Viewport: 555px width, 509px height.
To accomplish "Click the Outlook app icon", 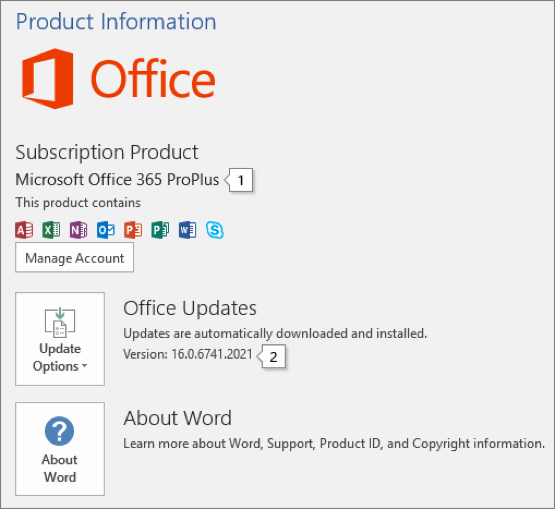I will coord(106,230).
